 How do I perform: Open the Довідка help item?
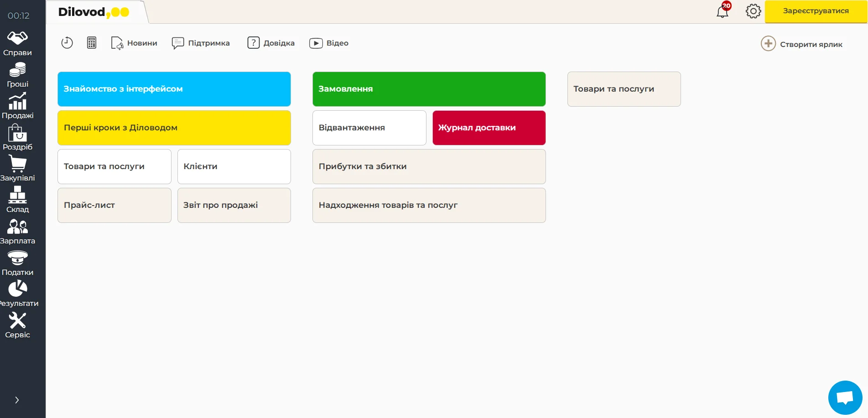[x=271, y=43]
